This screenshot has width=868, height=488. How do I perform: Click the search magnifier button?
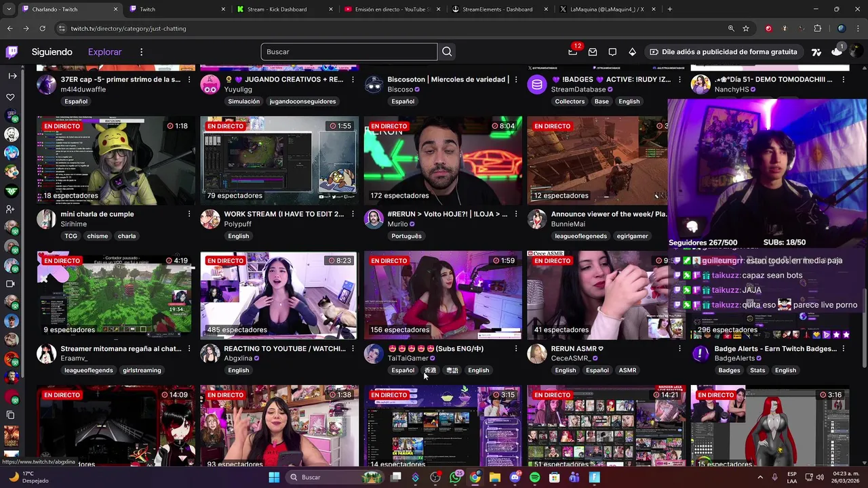point(447,52)
